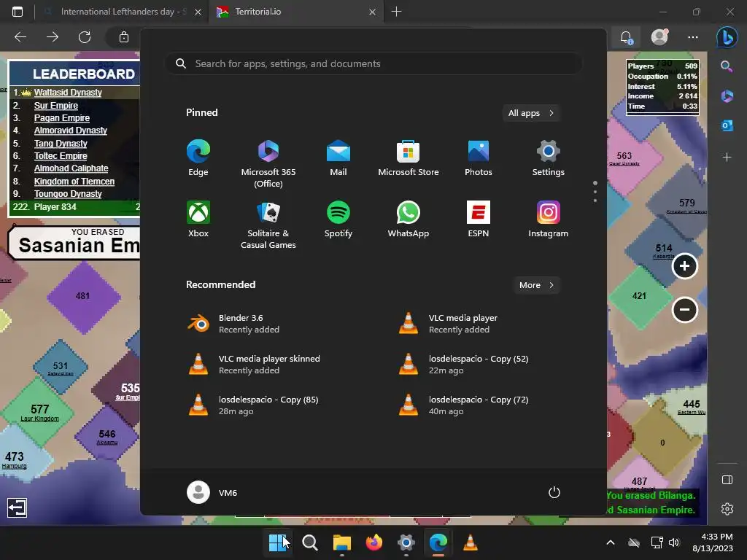Open the network status tray icon
Viewport: 747px width, 560px height.
(657, 542)
